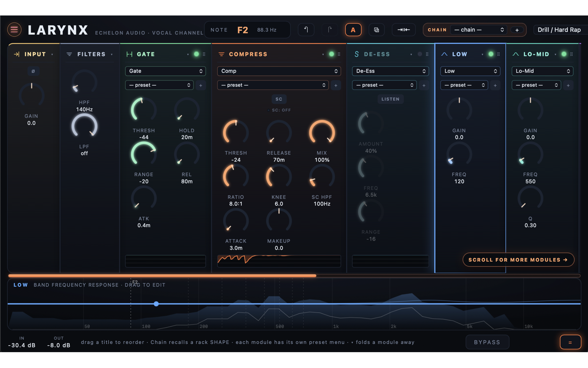Screen dimensions: 588x368
Task: Fold the Compress module with its small arrow
Action: click(x=323, y=54)
